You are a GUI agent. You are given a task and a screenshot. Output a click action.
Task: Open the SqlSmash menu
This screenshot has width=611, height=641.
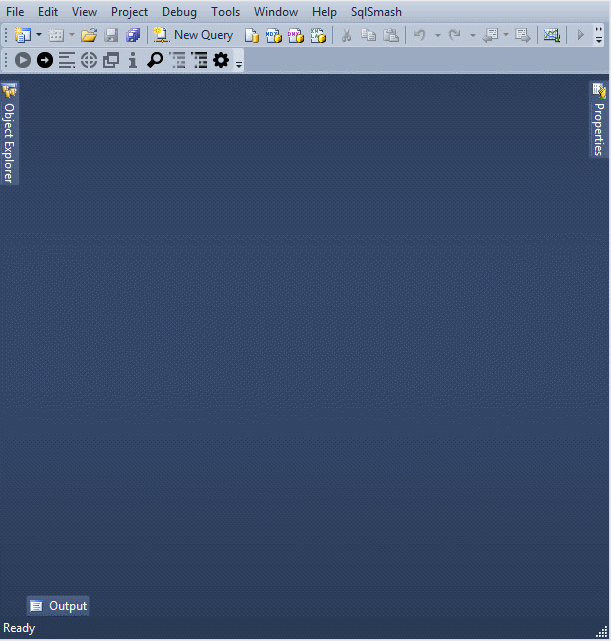point(376,12)
